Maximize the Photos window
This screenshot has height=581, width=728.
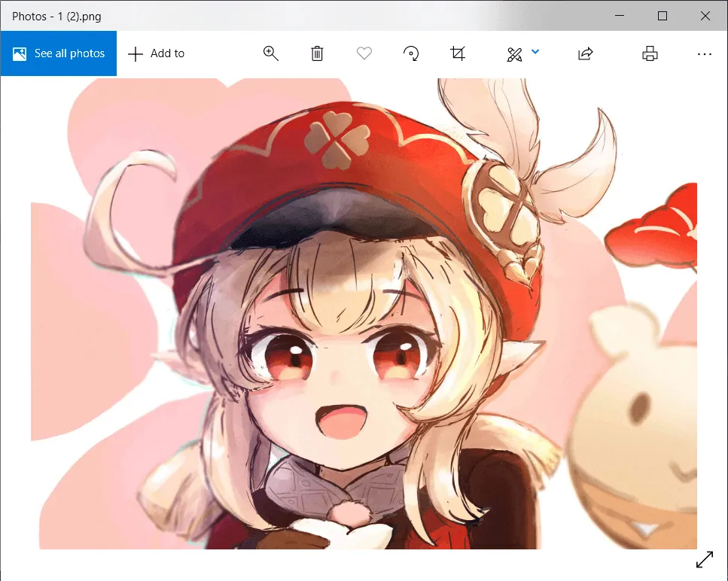663,16
